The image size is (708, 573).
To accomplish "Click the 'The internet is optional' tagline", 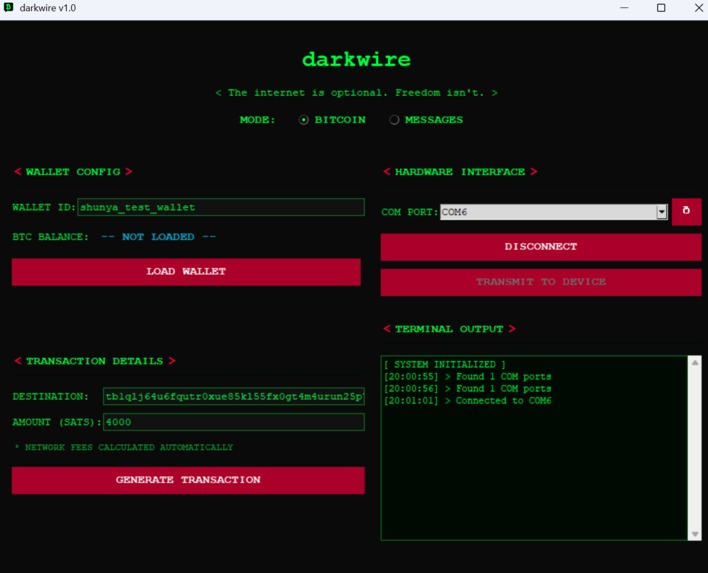I will coord(356,93).
